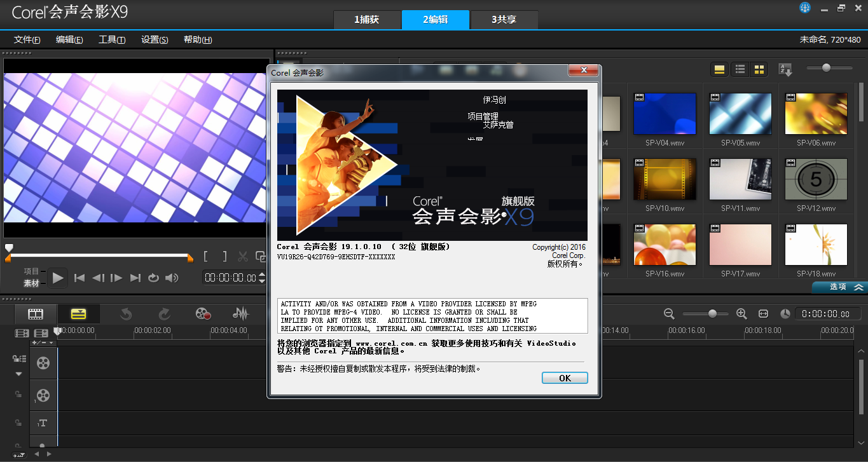Step forward one frame in preview

(116, 278)
